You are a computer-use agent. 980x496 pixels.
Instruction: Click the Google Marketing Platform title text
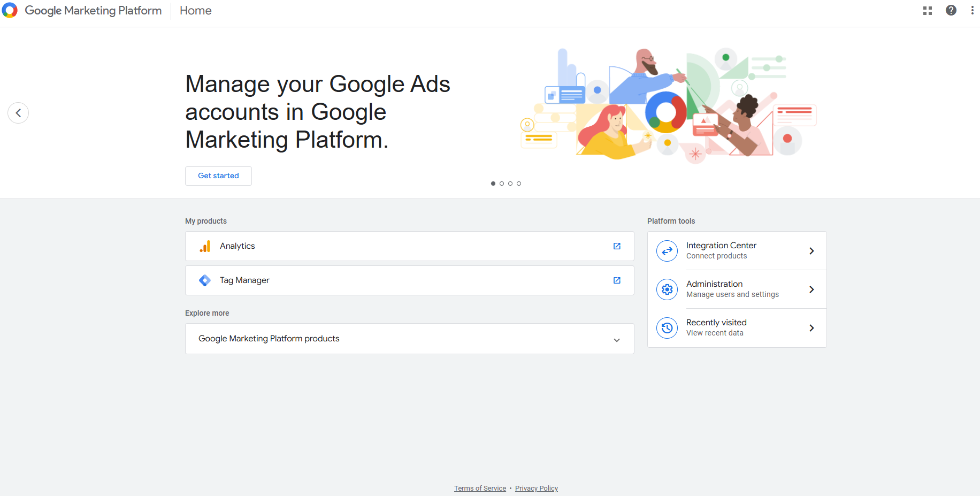click(x=93, y=11)
